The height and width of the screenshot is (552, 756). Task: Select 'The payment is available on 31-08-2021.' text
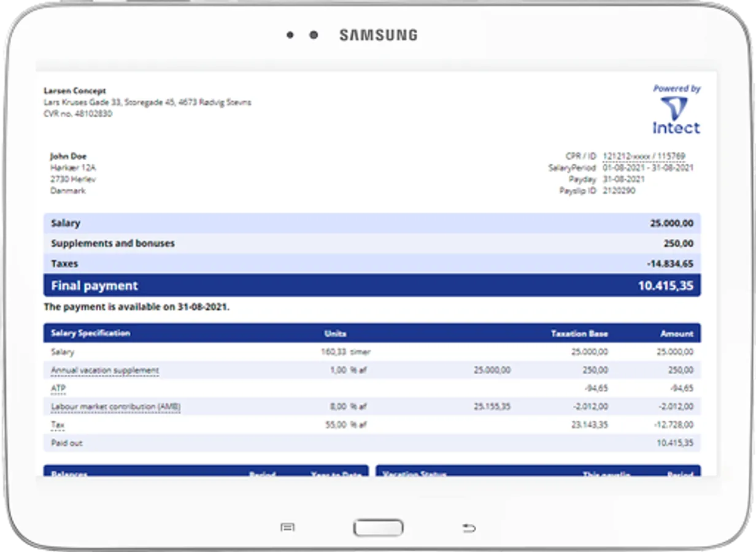pos(137,307)
